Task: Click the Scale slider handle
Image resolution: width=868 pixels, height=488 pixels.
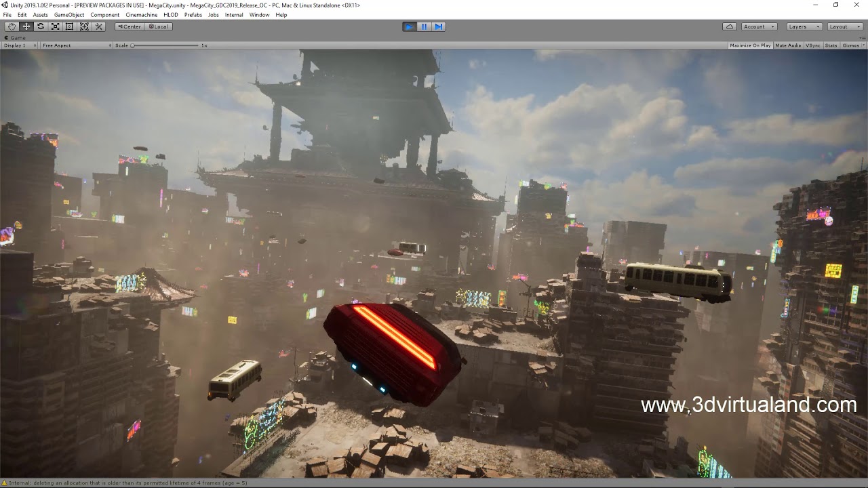Action: (x=132, y=45)
